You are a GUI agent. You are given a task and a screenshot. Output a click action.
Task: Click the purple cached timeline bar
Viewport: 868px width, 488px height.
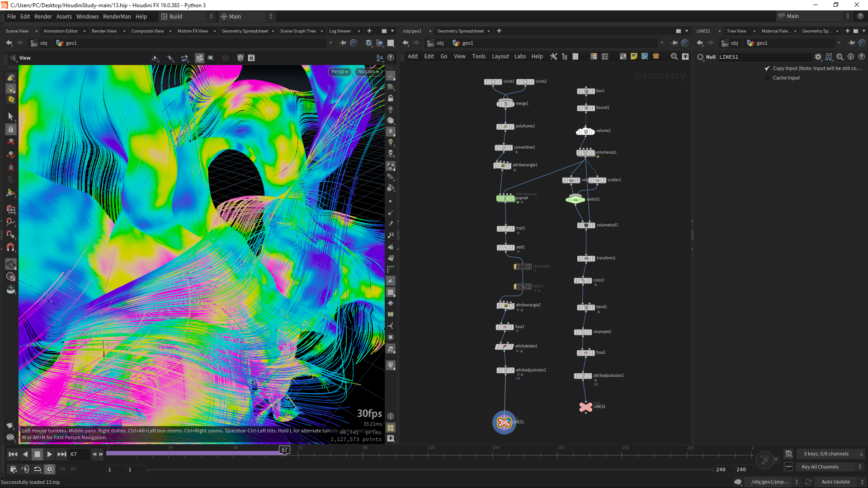click(194, 453)
